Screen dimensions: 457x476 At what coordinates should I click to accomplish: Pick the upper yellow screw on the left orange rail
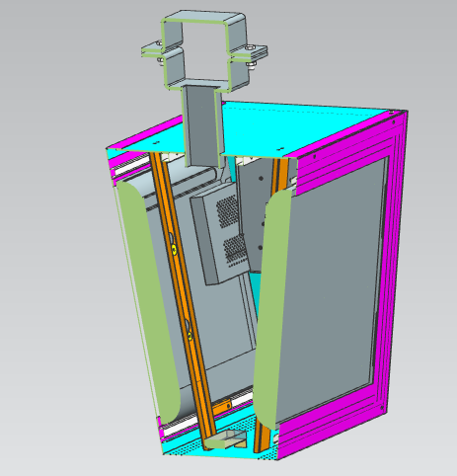(174, 250)
